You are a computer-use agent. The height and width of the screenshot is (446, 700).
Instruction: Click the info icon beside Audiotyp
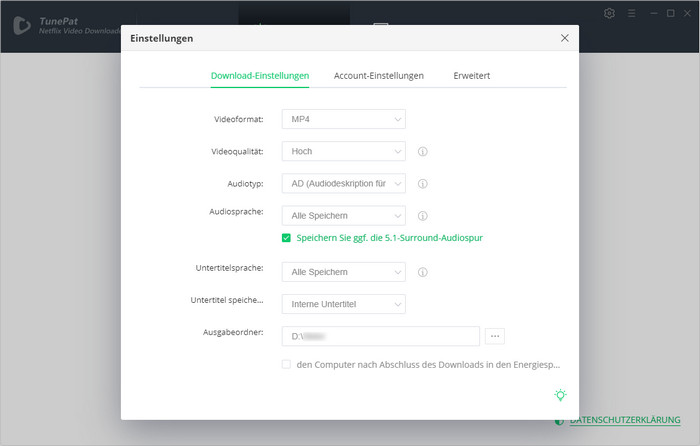(x=423, y=184)
